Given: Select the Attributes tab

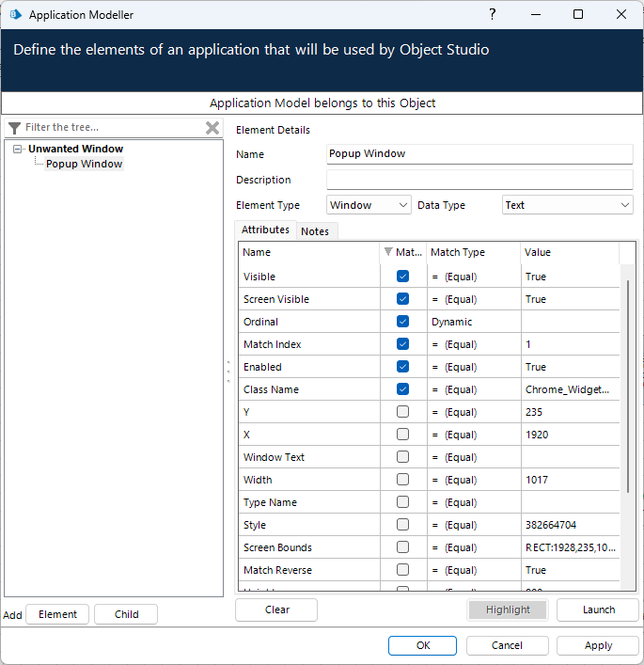Looking at the screenshot, I should pyautogui.click(x=265, y=230).
